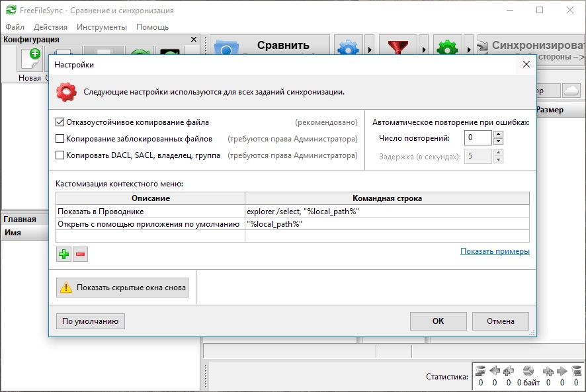Expand synchronization settings dropdown arrow
The width and height of the screenshot is (586, 392).
click(x=469, y=46)
